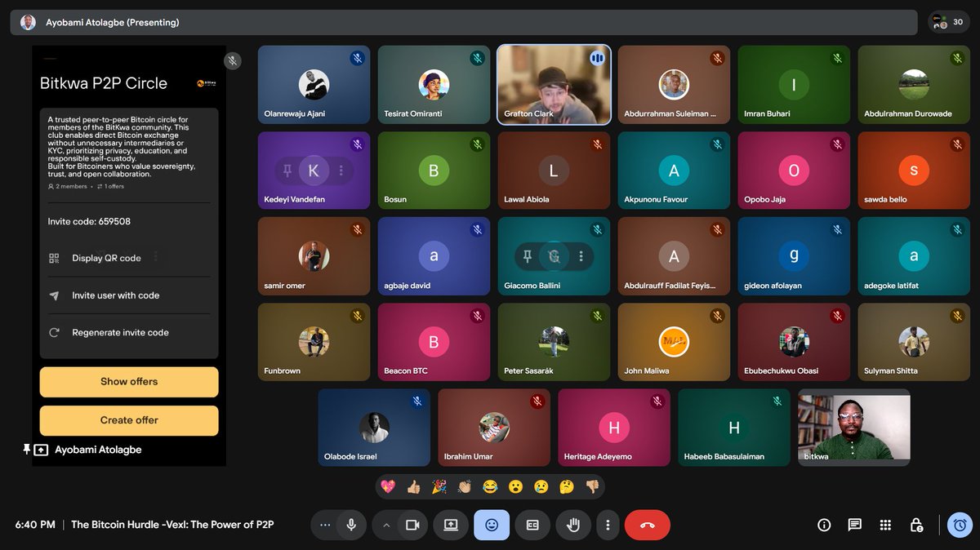
Task: Toggle the microphone in the call controls
Action: pyautogui.click(x=351, y=526)
